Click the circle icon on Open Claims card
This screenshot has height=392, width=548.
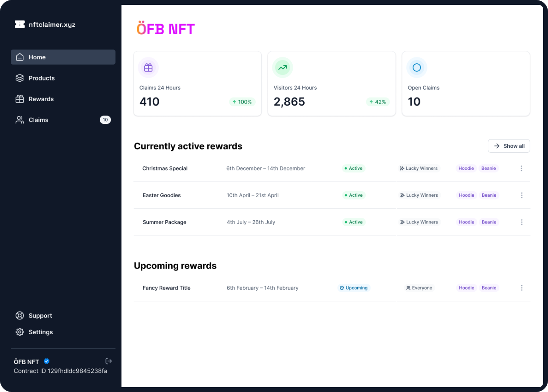point(417,68)
